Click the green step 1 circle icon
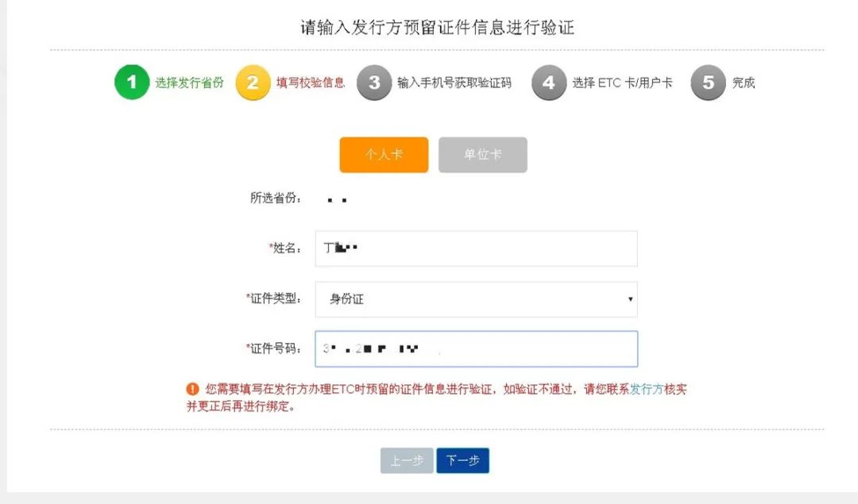The height and width of the screenshot is (504, 858). click(132, 82)
